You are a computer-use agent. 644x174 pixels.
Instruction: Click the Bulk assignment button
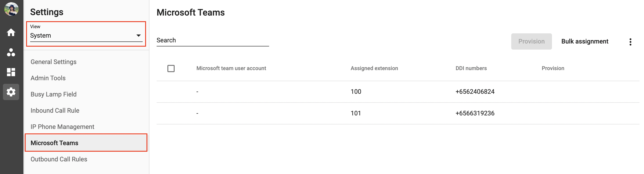[585, 41]
